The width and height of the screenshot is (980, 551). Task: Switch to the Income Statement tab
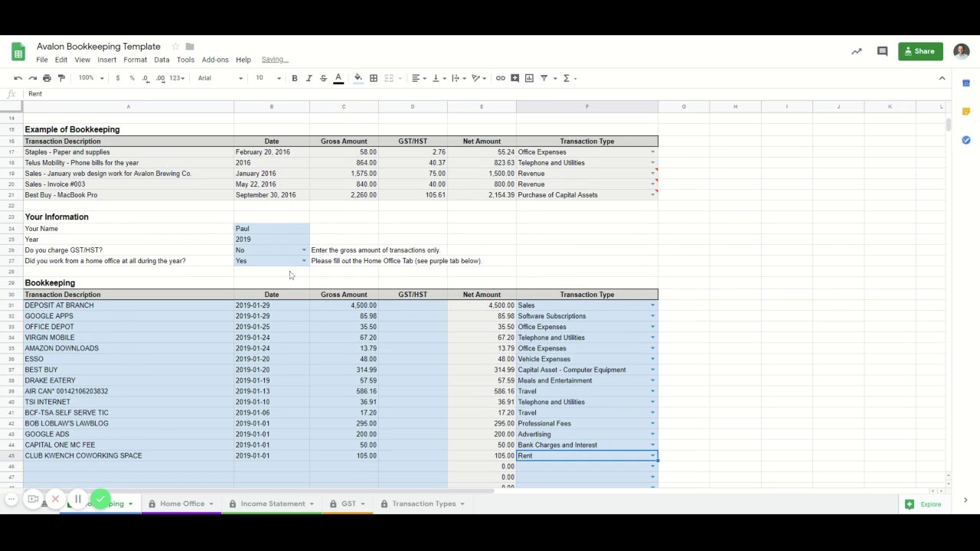click(273, 504)
